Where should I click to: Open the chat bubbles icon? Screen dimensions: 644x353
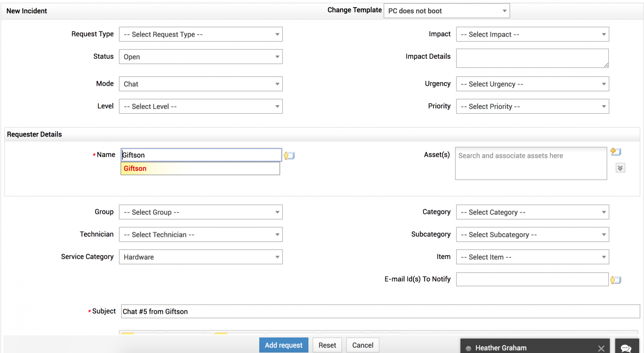click(626, 347)
